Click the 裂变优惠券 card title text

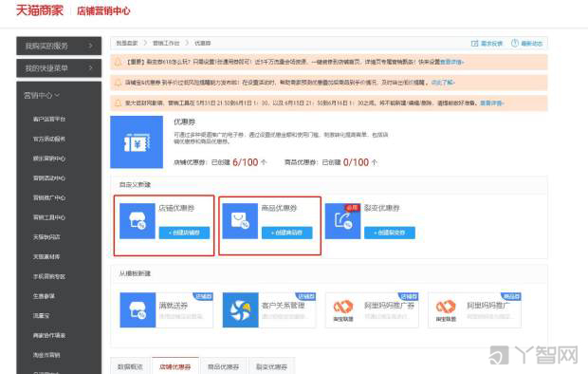[x=382, y=208]
